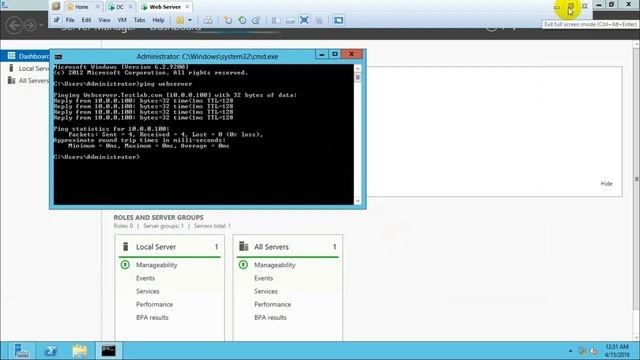The width and height of the screenshot is (640, 360).
Task: Click Exit full screen mode button
Action: coord(571,7)
